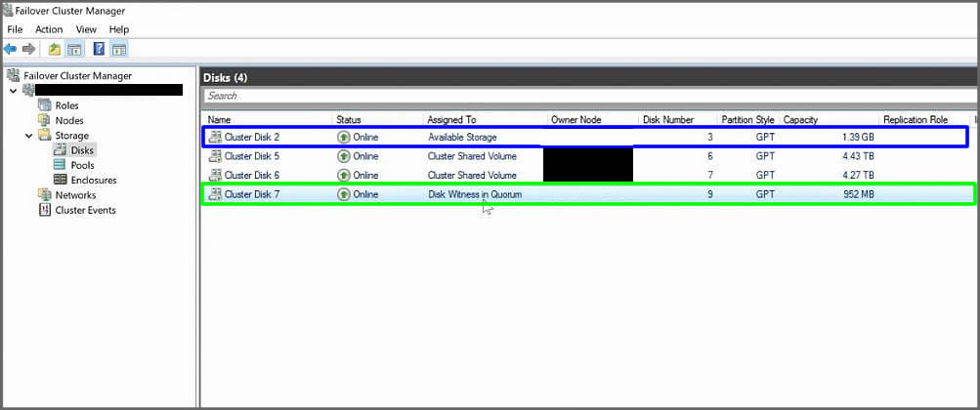Click Cluster Shared Volume for Cluster Disk 5
The height and width of the screenshot is (410, 980).
click(x=472, y=156)
